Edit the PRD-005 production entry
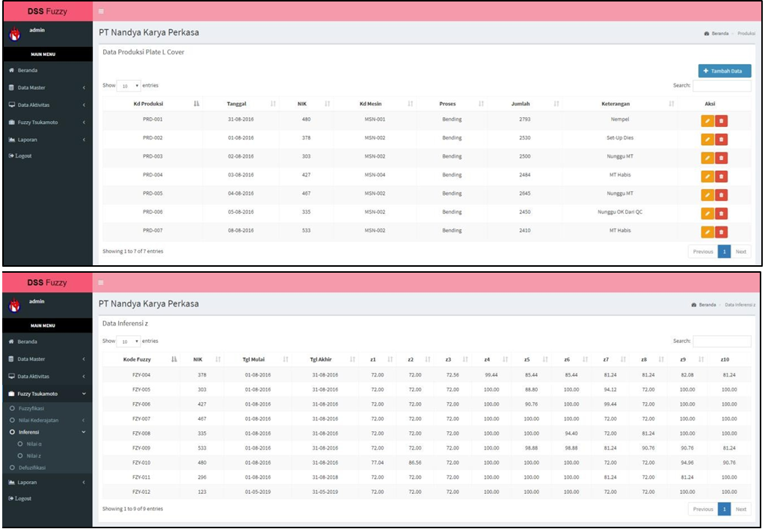The height and width of the screenshot is (532, 765). [707, 194]
